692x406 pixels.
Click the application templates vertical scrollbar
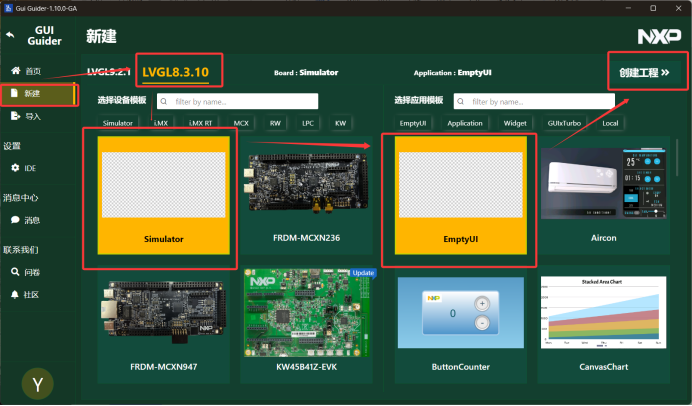[x=677, y=158]
